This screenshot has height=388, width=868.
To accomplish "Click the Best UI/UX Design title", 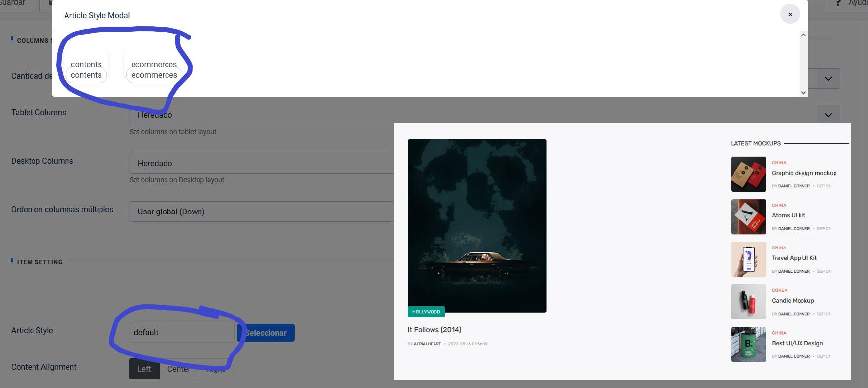I will point(798,343).
